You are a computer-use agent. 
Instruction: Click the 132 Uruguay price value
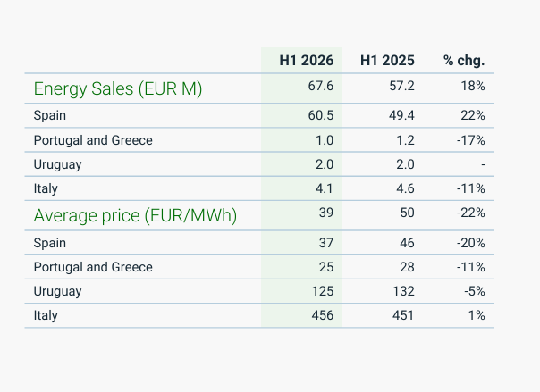(403, 291)
